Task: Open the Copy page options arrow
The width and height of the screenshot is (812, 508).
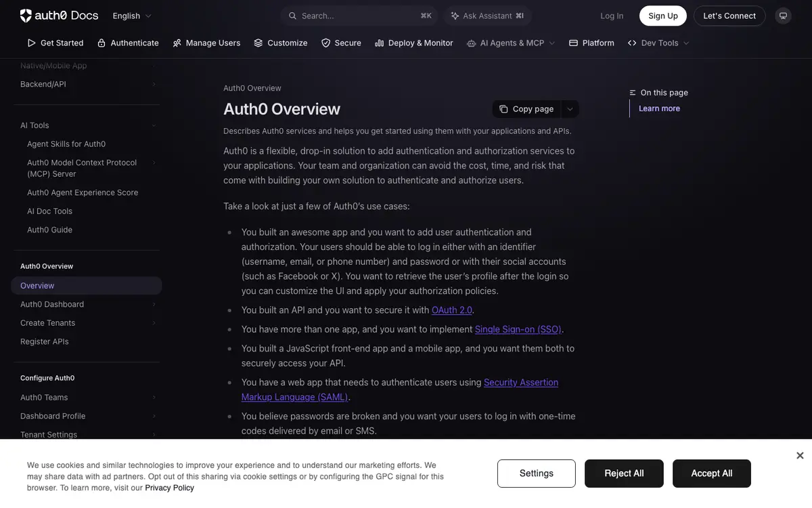Action: [570, 109]
